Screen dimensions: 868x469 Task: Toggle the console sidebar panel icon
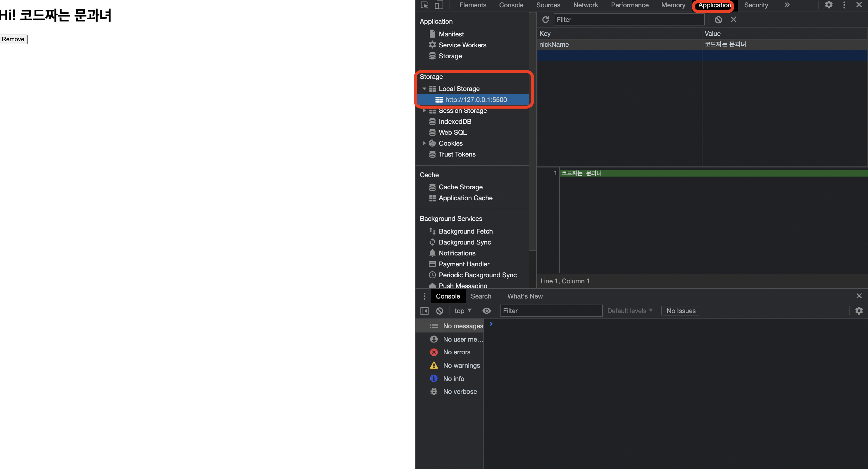pyautogui.click(x=424, y=311)
